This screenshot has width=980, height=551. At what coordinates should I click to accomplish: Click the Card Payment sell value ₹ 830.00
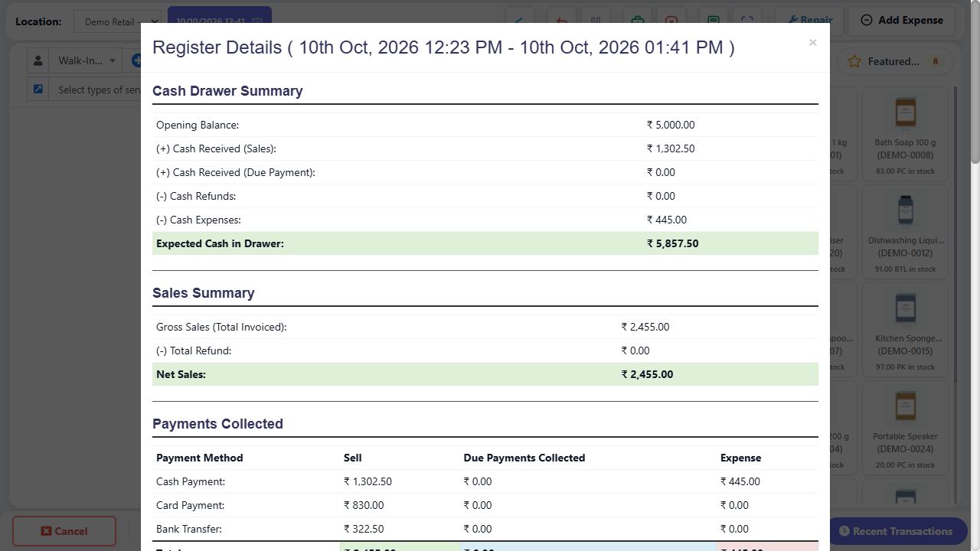coord(364,505)
